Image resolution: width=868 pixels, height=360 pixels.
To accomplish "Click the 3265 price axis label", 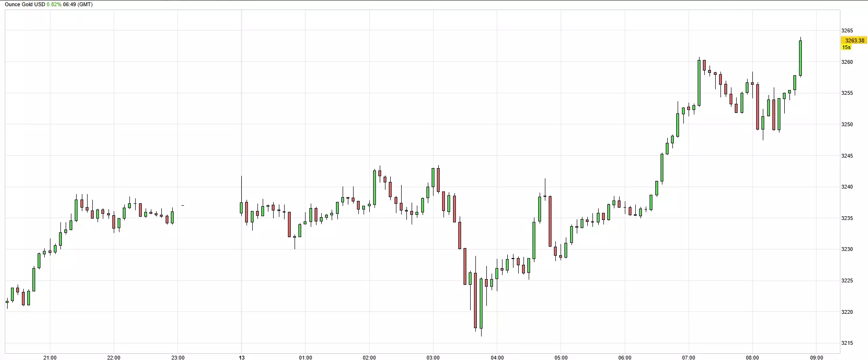I will pos(847,30).
